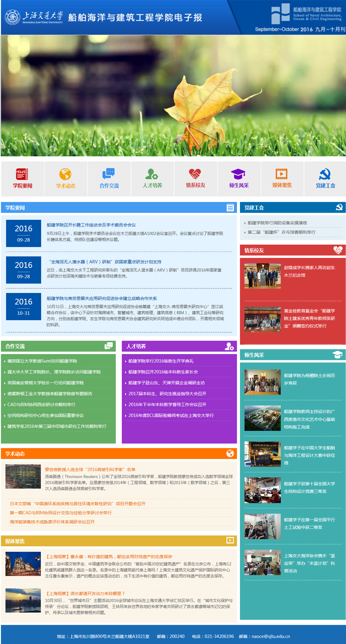The width and height of the screenshot is (346, 644).
Task: Click the red news icon for 学院要闻
Action: [22, 174]
